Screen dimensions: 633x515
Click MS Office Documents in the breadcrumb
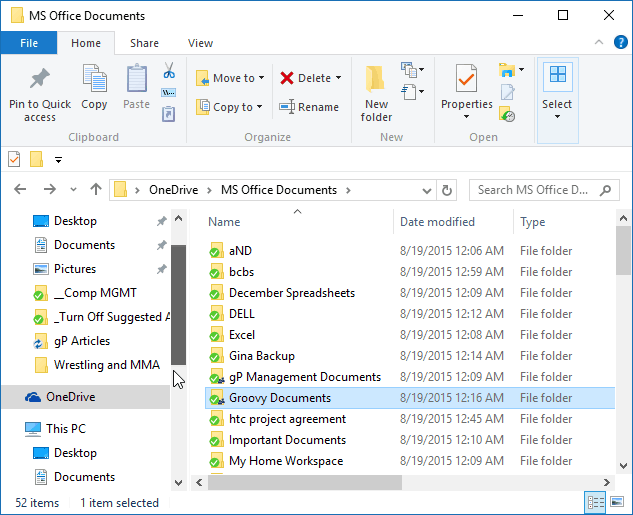(x=279, y=190)
